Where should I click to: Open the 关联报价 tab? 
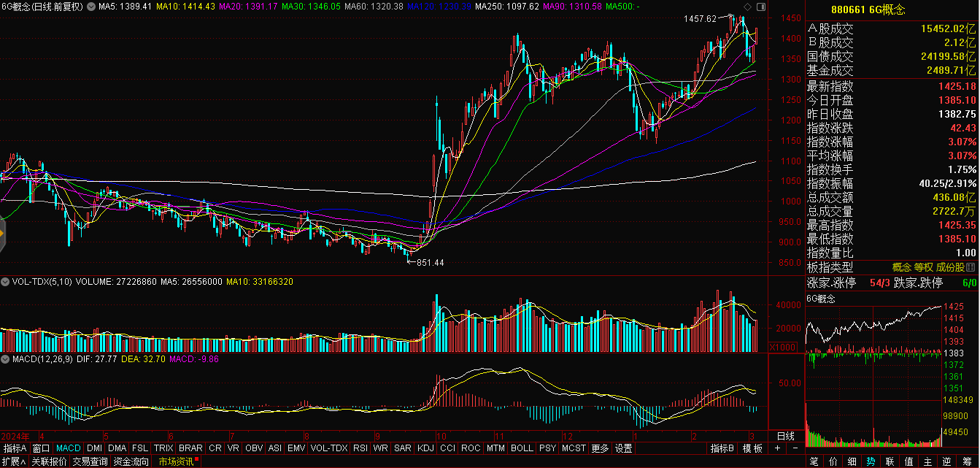(49, 461)
